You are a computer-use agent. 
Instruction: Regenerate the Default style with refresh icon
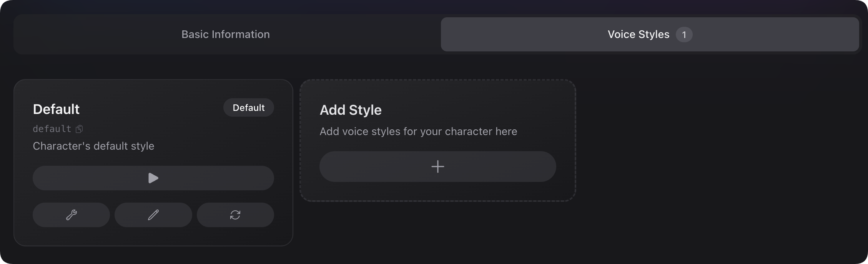(235, 215)
